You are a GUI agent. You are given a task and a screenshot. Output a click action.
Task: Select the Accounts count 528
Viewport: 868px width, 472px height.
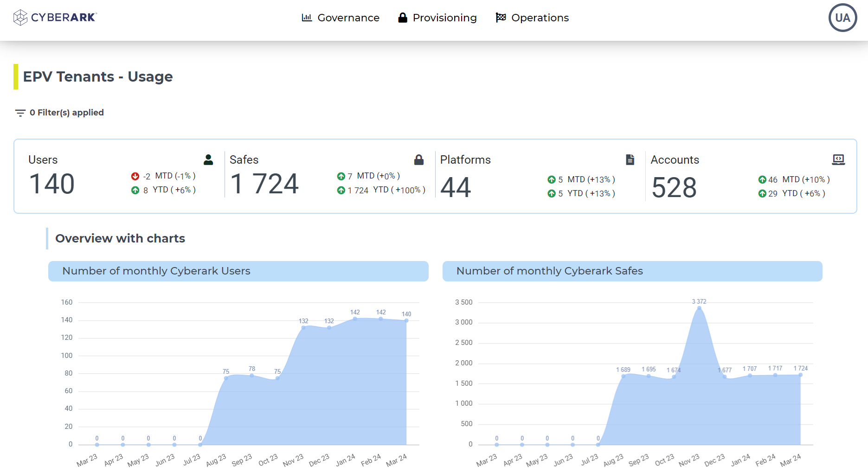pos(674,188)
